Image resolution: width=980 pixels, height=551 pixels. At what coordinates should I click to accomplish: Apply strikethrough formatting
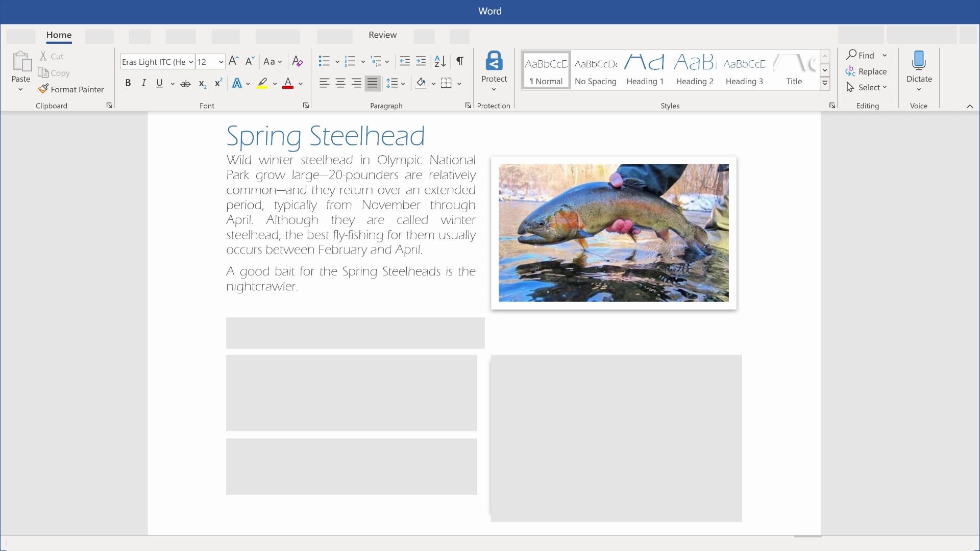point(185,83)
